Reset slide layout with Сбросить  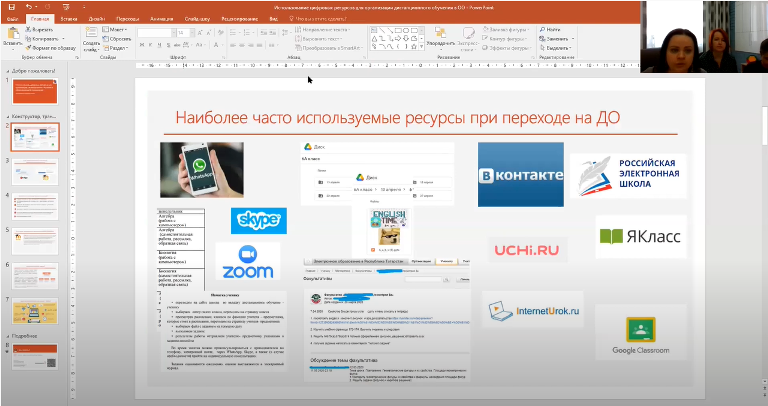point(117,39)
